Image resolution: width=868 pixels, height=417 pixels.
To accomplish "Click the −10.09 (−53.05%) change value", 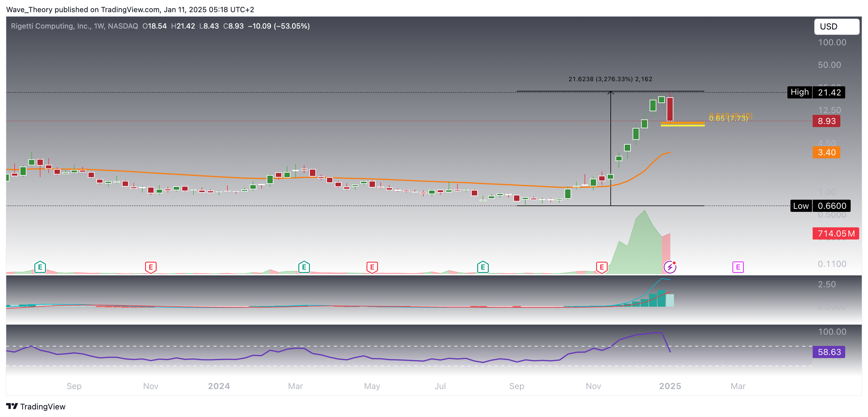I will tap(279, 26).
